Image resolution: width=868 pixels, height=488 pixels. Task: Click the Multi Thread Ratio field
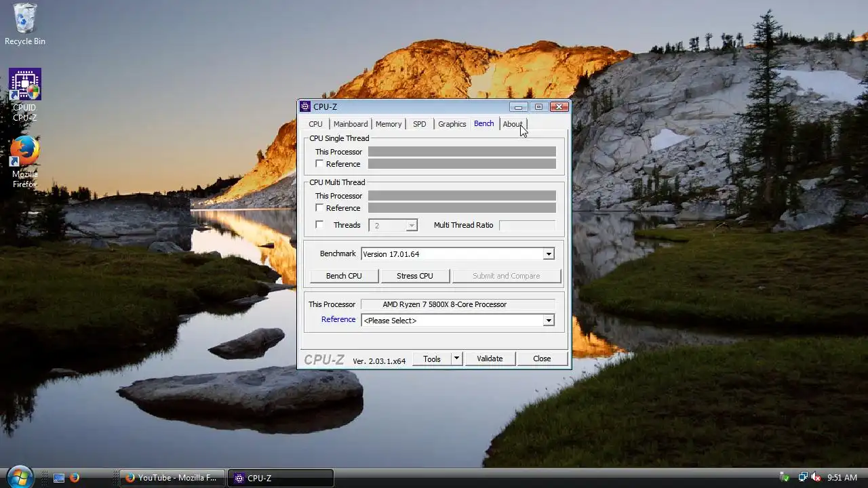click(x=527, y=225)
